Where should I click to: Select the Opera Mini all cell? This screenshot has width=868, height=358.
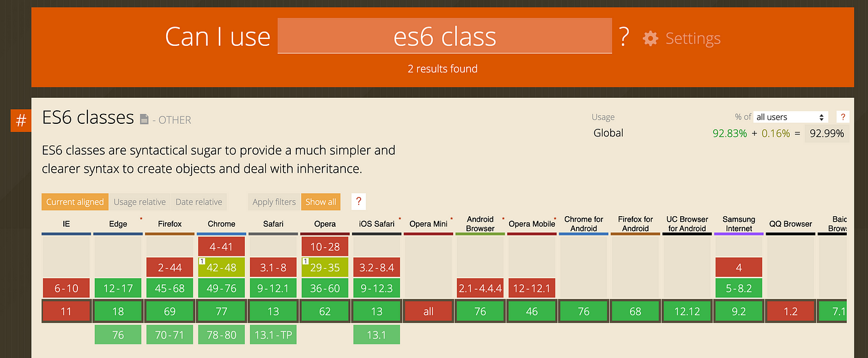[x=428, y=312]
